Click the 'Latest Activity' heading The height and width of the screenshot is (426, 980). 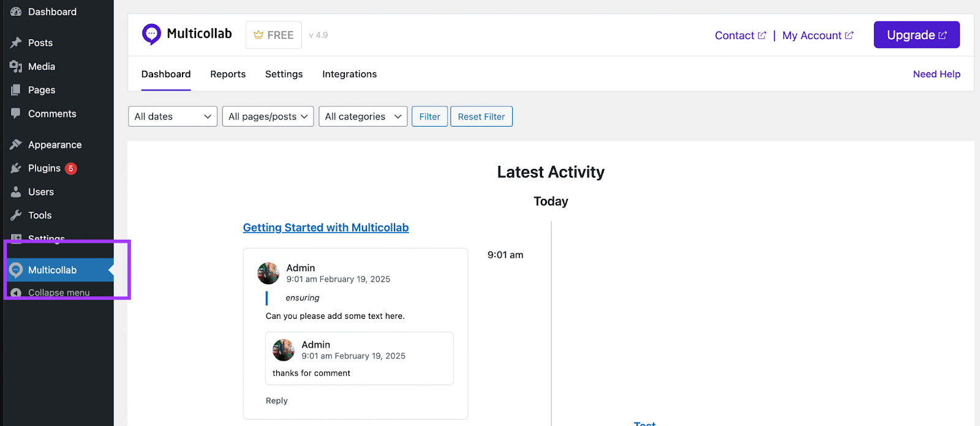point(551,172)
